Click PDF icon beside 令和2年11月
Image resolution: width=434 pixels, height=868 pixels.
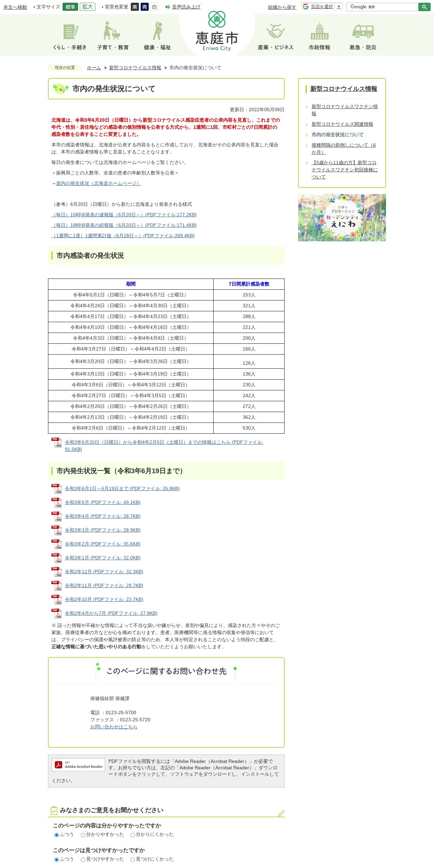[x=56, y=586]
